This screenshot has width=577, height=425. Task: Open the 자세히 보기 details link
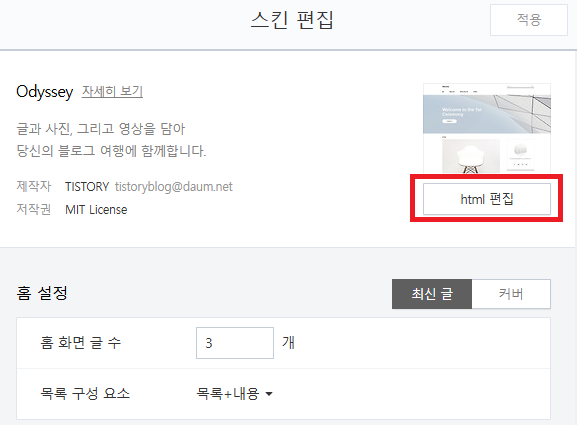(x=112, y=91)
